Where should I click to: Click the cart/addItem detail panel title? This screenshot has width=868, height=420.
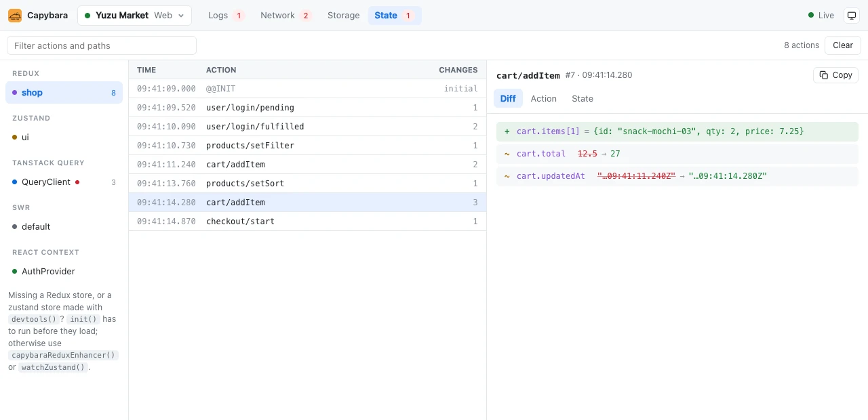pyautogui.click(x=528, y=75)
